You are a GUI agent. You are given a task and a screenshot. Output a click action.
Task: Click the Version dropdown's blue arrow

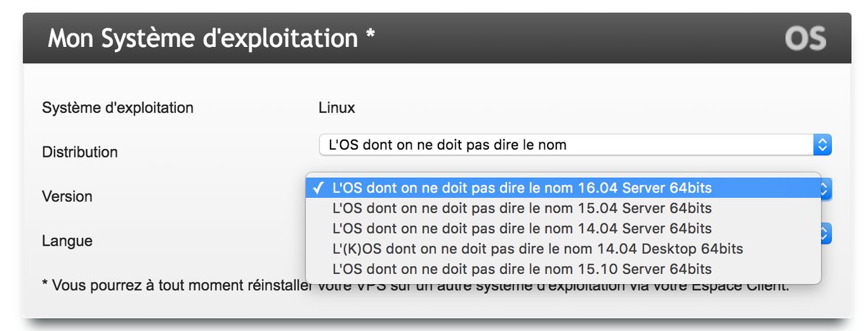pyautogui.click(x=826, y=189)
